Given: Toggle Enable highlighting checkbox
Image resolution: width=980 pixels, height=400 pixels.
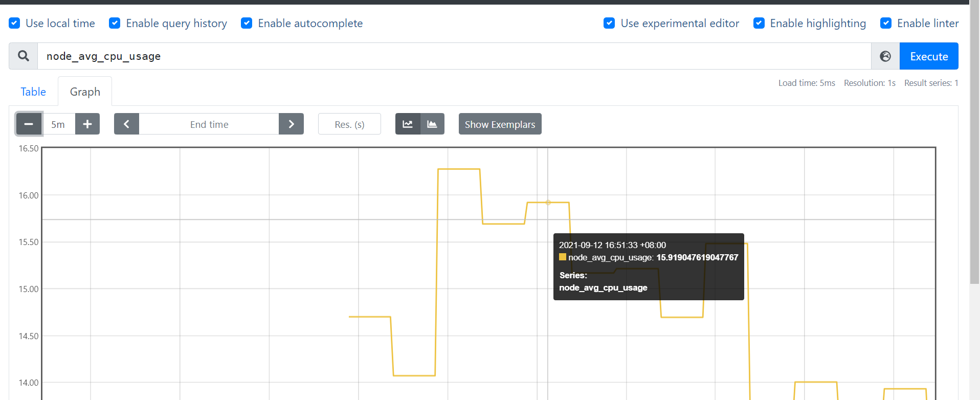Looking at the screenshot, I should [759, 23].
